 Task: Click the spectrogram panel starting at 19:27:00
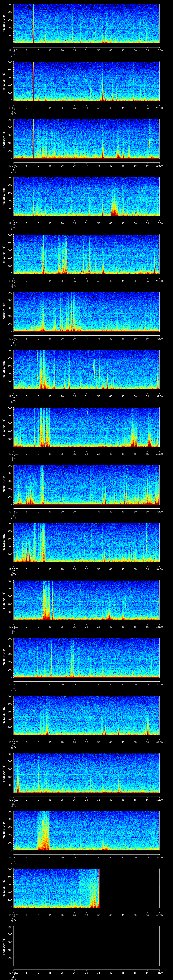(86, 196)
